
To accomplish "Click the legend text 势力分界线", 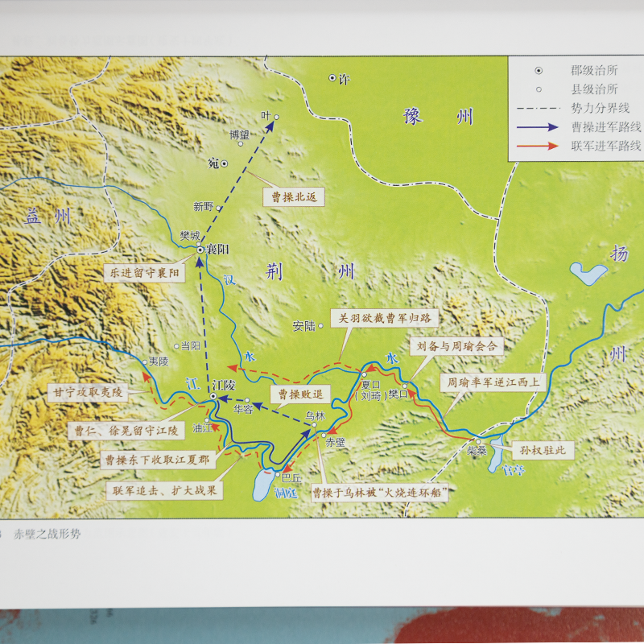I will pos(600,108).
